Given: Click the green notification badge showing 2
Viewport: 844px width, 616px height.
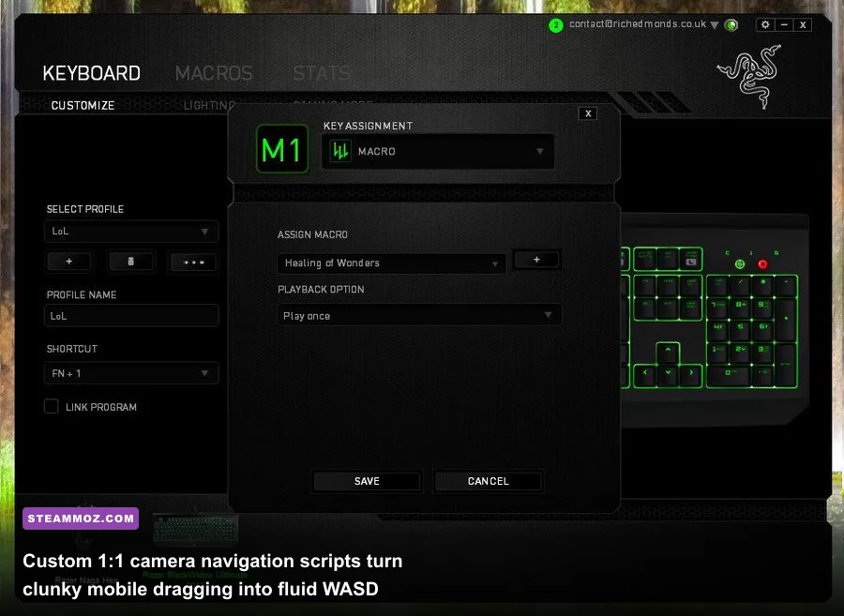Looking at the screenshot, I should tap(555, 25).
